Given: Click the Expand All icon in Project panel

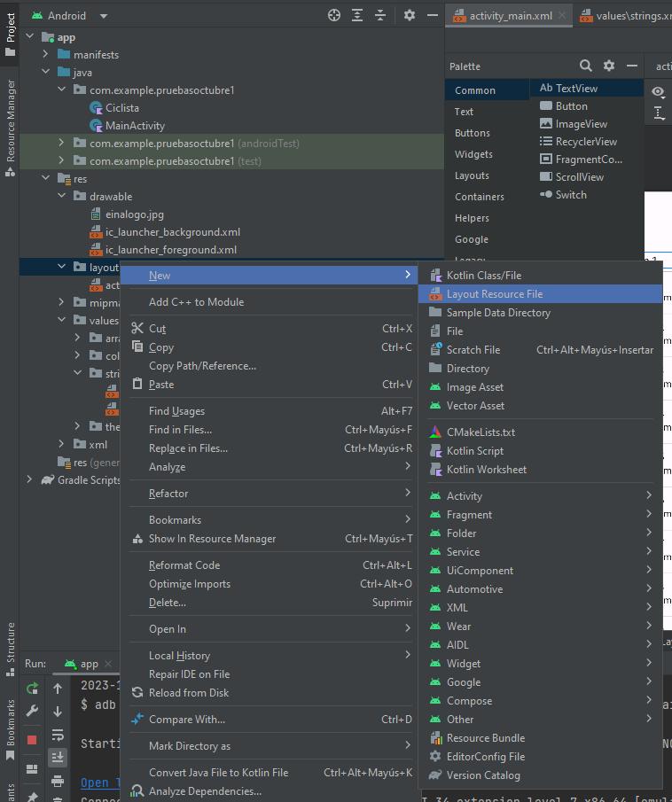Looking at the screenshot, I should pos(357,15).
